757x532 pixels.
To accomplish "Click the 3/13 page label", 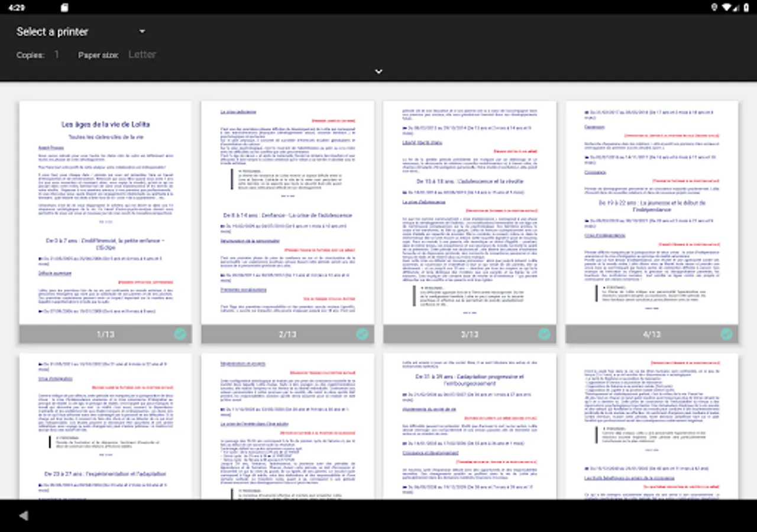I will [x=470, y=335].
